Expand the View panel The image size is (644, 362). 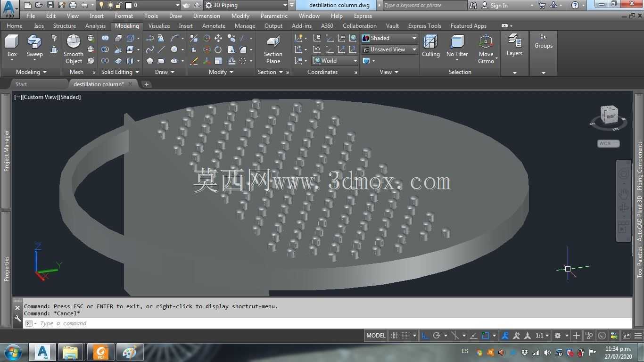point(389,72)
